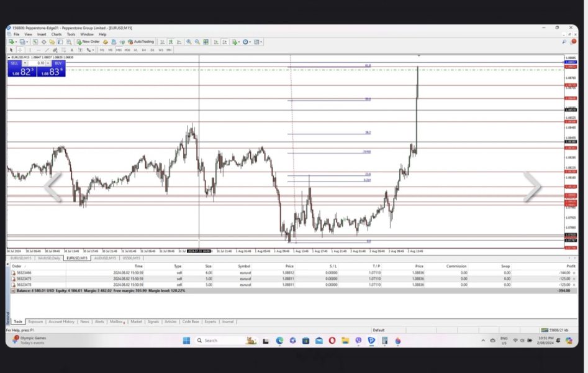This screenshot has width=588, height=373.
Task: Draw a horizontal line tool
Action: point(38,50)
